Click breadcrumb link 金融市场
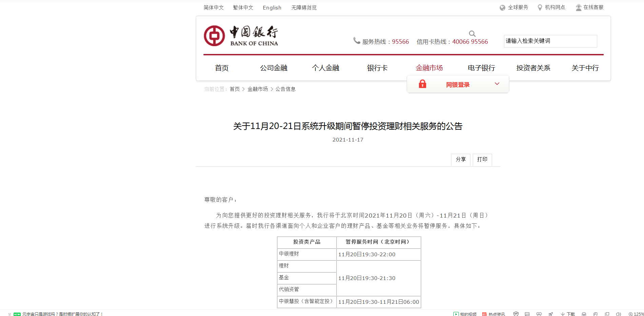The height and width of the screenshot is (316, 644). click(x=258, y=89)
